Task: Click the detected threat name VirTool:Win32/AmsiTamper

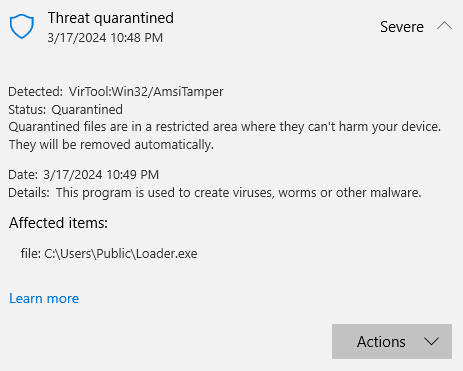Action: tap(146, 91)
